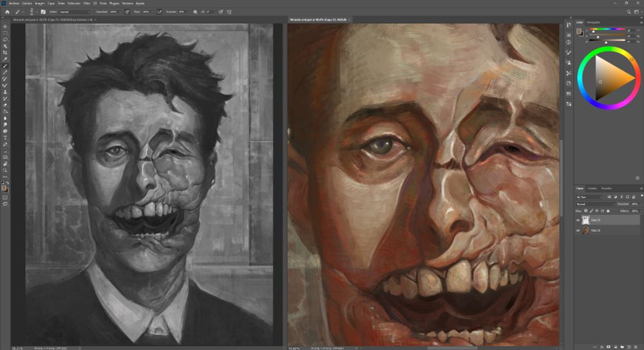This screenshot has width=644, height=350.
Task: Switch to the Trazados tab
Action: click(606, 189)
